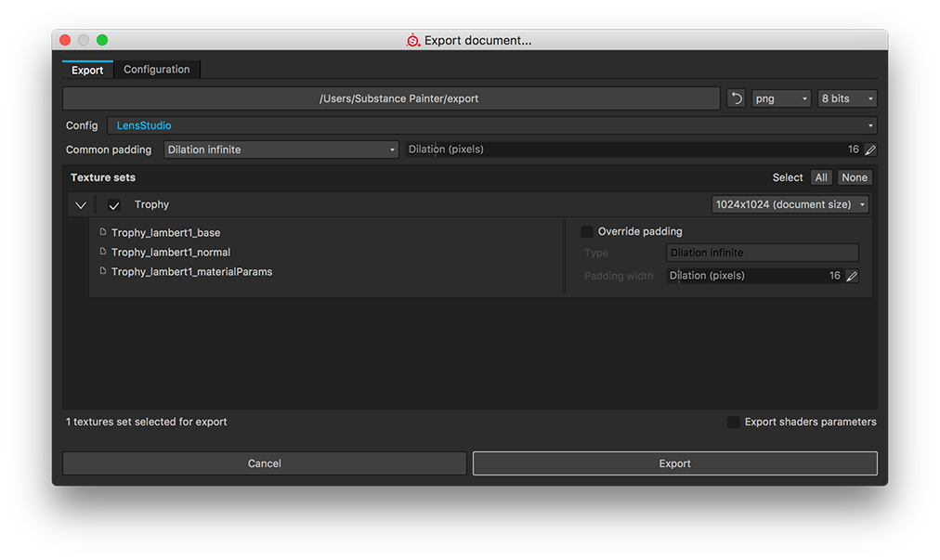Collapse the Trophy texture set chevron
Screen dimensions: 940x560
81,205
